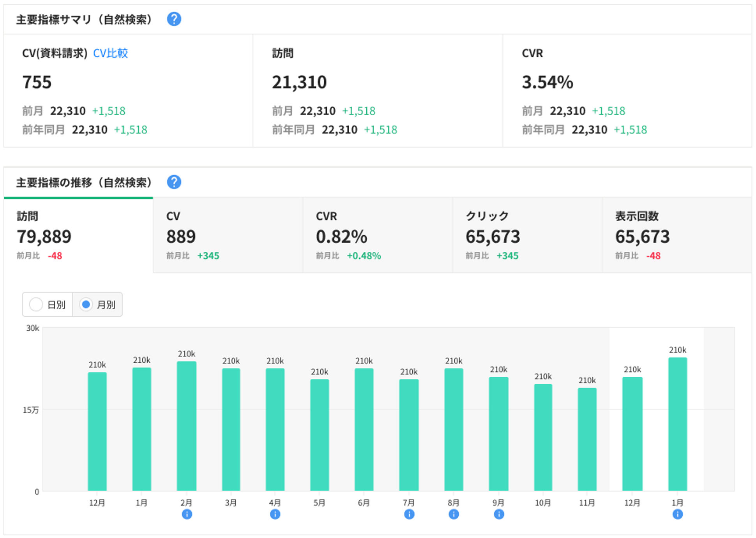Click info icon under 4月 label
The image size is (756, 538).
(x=275, y=514)
